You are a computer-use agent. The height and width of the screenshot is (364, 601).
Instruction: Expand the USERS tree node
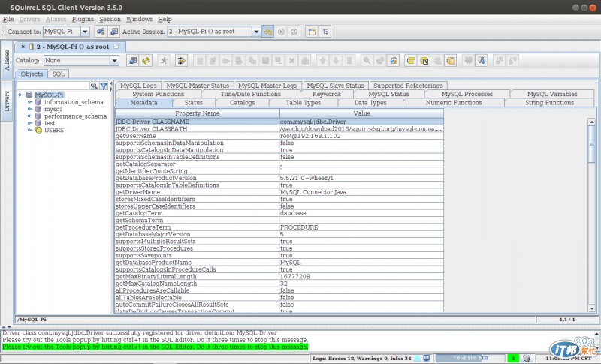click(30, 130)
